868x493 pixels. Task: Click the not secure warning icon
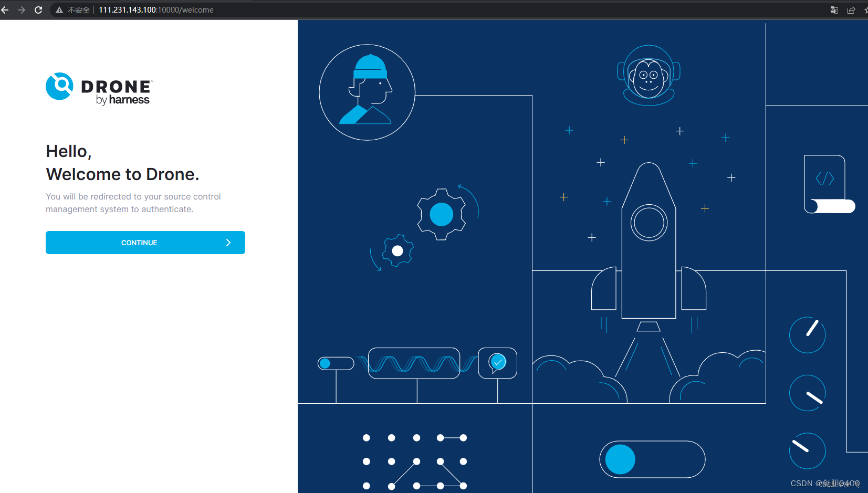pos(59,10)
